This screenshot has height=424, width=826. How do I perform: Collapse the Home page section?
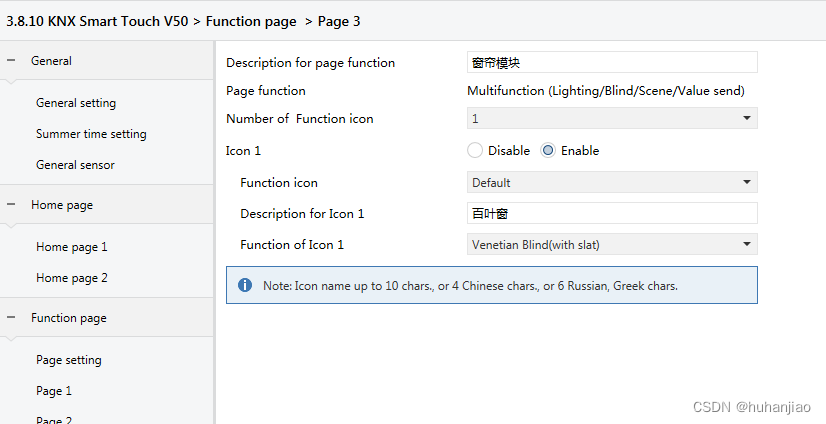(11, 205)
